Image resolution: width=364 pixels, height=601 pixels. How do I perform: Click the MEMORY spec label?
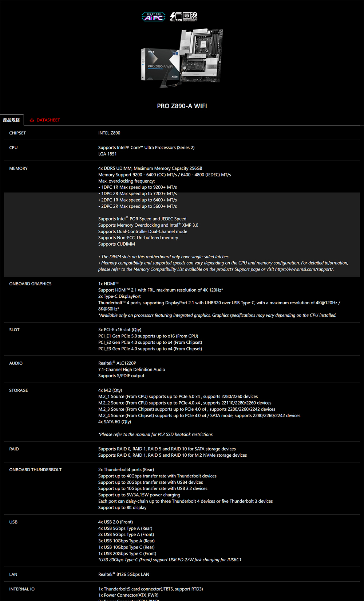[x=19, y=168]
